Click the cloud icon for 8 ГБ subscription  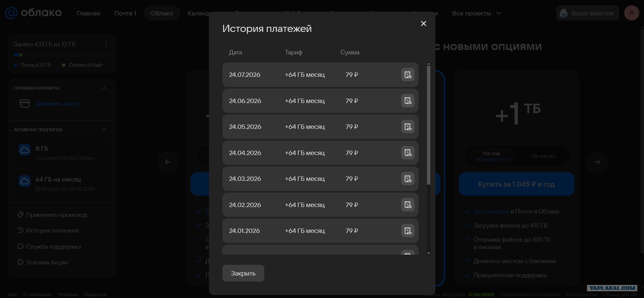tap(25, 150)
